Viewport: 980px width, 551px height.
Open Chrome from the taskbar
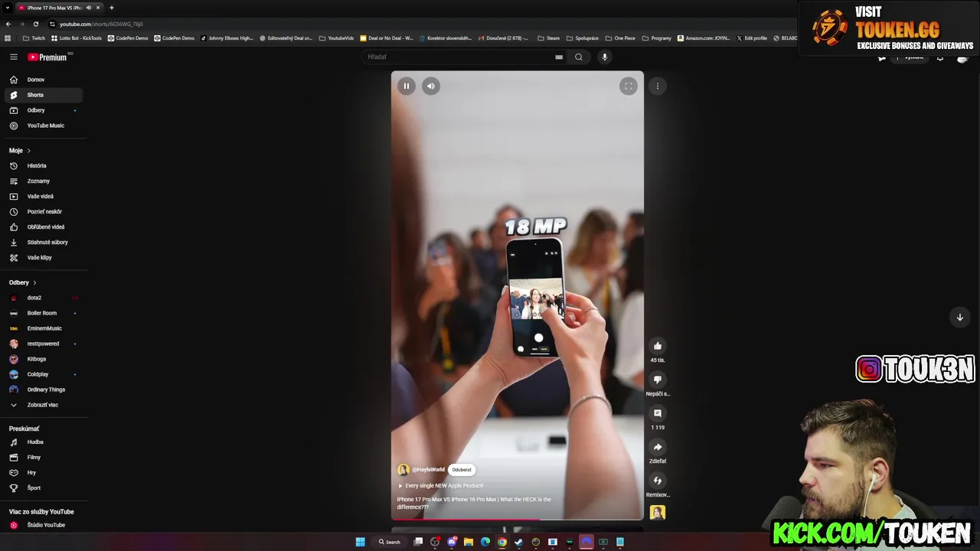click(x=502, y=542)
